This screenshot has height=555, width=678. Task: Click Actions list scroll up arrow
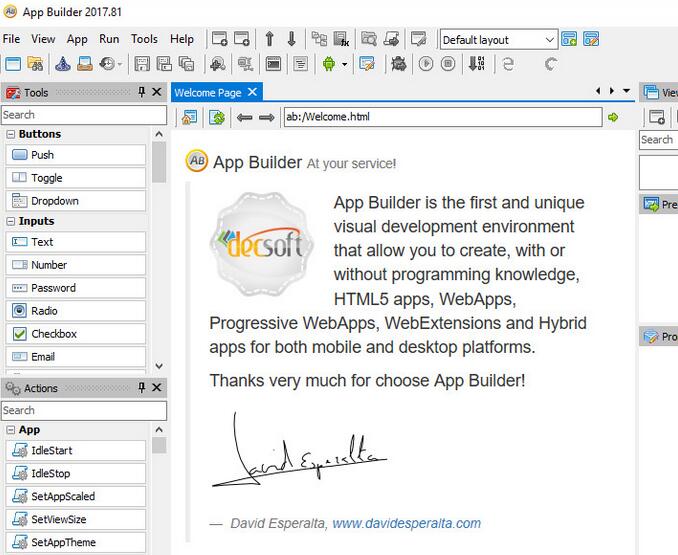click(159, 430)
